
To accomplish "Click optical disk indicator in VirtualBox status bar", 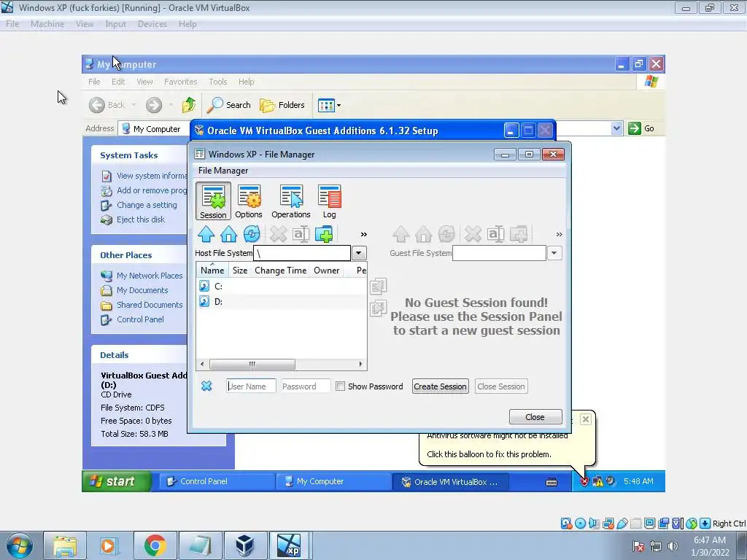I will (580, 524).
